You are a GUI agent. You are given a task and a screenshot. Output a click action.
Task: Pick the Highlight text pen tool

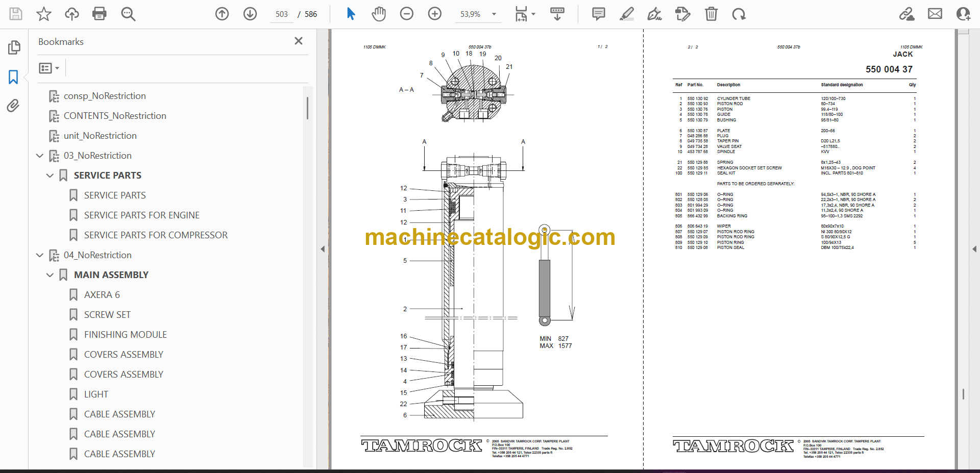626,14
